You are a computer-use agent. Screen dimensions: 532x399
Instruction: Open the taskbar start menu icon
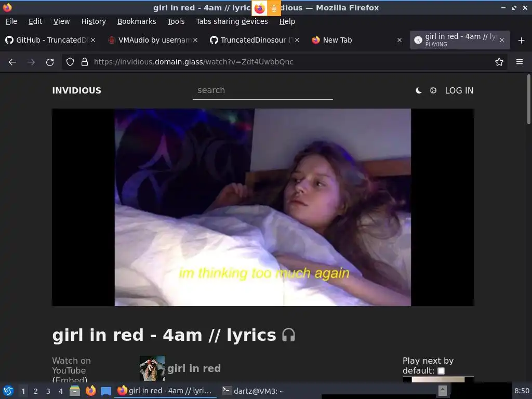point(8,391)
